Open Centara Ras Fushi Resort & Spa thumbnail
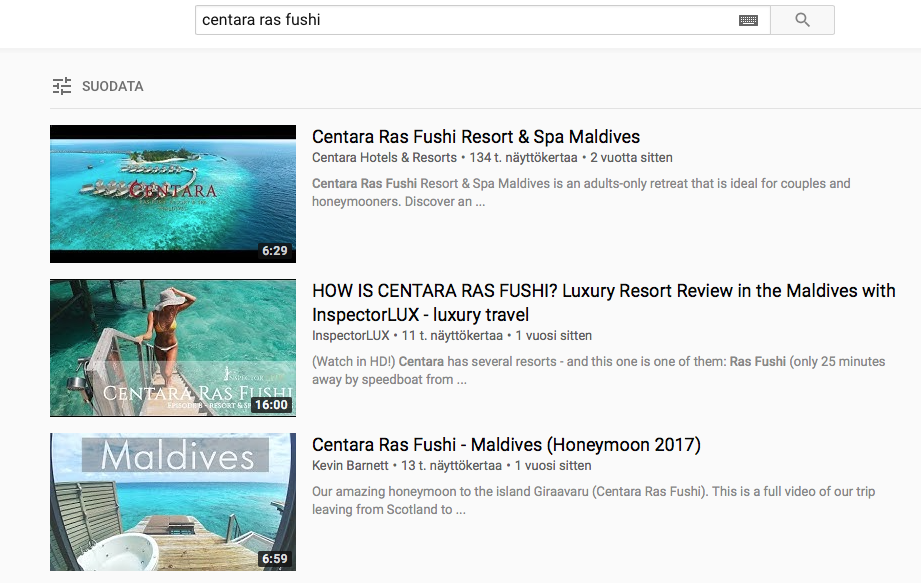 click(173, 194)
